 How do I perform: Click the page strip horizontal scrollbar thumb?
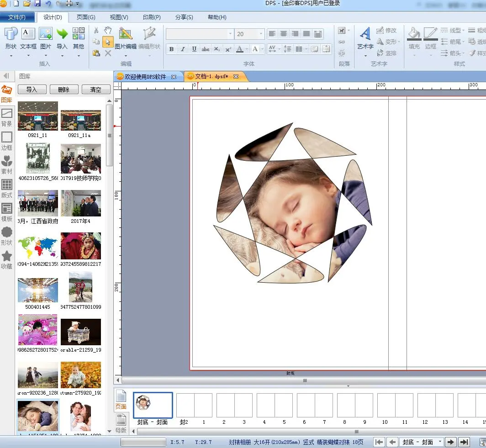(x=356, y=432)
